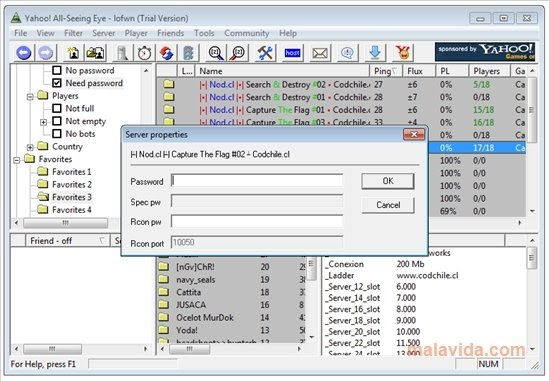Click the speech bubble alert icon
Screen dimensions: 549x381
point(347,53)
